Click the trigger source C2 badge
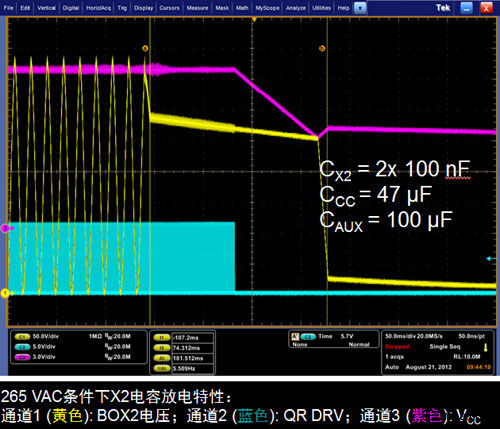The width and height of the screenshot is (500, 429). tap(308, 337)
